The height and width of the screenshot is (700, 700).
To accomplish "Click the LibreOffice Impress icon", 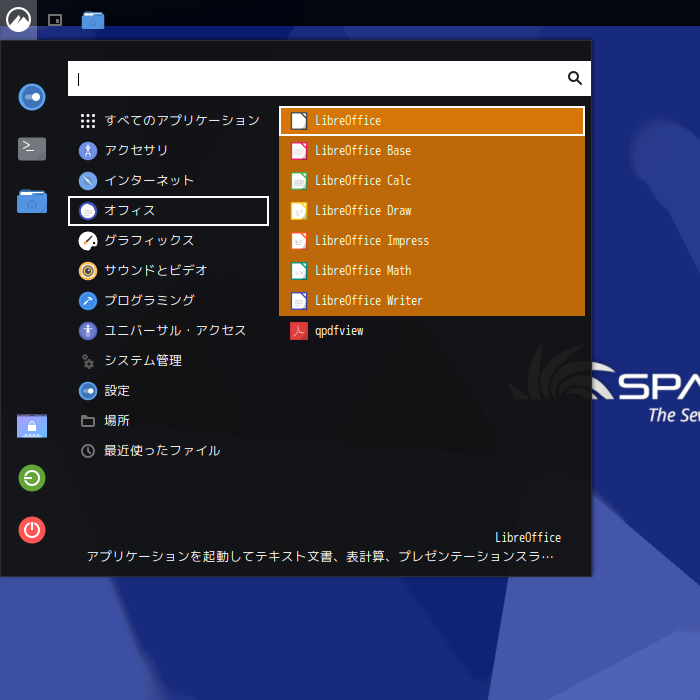I will (x=299, y=241).
